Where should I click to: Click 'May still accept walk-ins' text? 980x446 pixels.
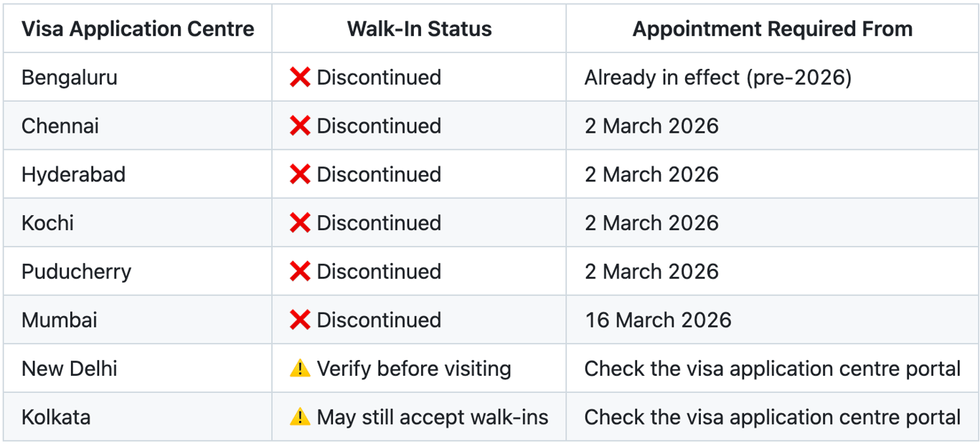[x=433, y=417]
